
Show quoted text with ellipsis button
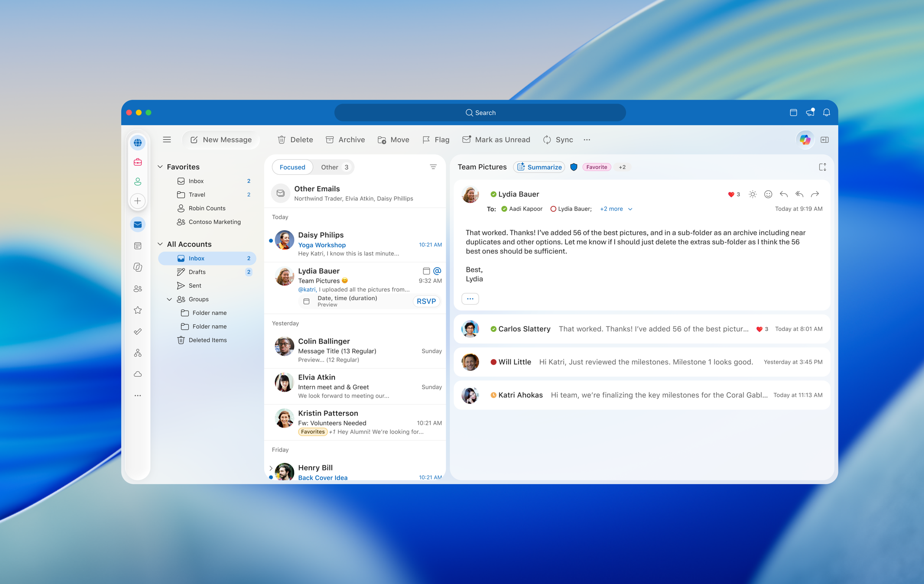[x=470, y=299]
